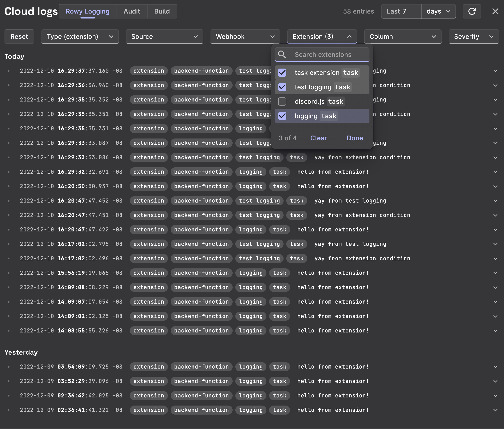Viewport: 504px width, 429px height.
Task: Click task tag on 16:17:02.795 row
Action: pos(297,244)
